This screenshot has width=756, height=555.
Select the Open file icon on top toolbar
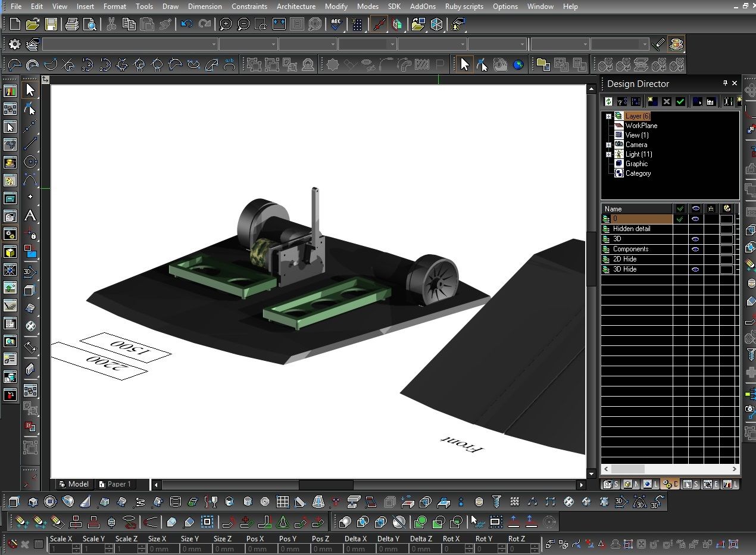(x=33, y=24)
